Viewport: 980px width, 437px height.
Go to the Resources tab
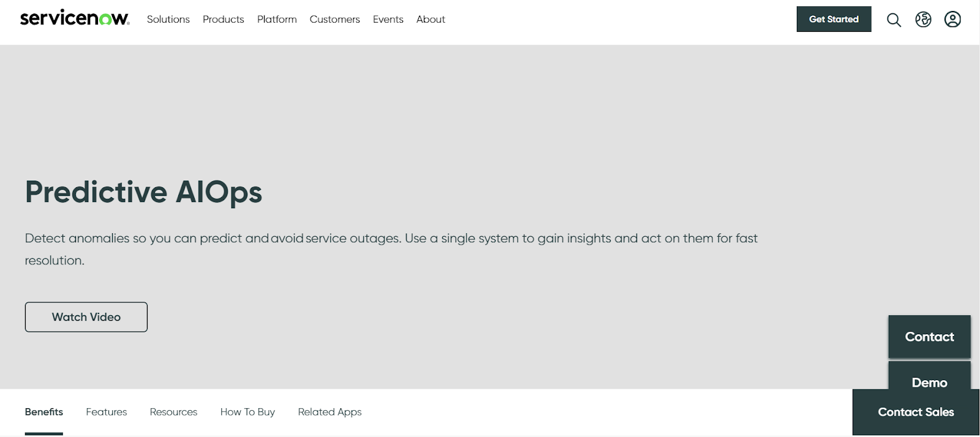(173, 412)
